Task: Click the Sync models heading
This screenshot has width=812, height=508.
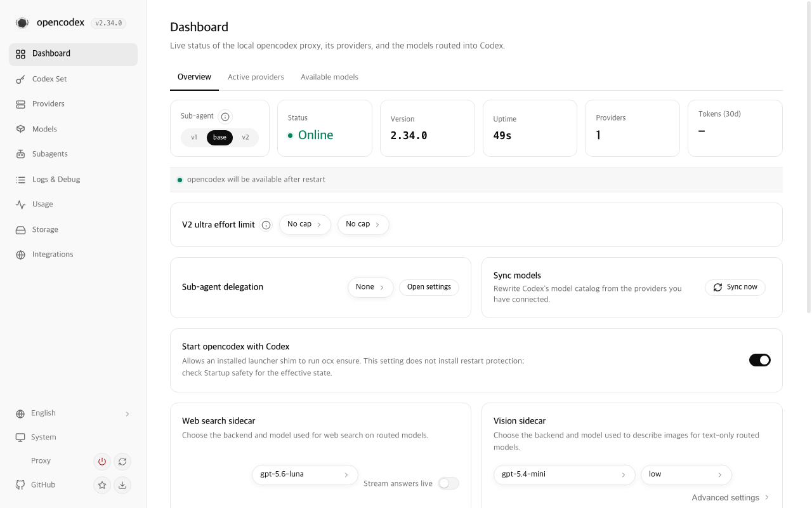Action: [x=517, y=276]
